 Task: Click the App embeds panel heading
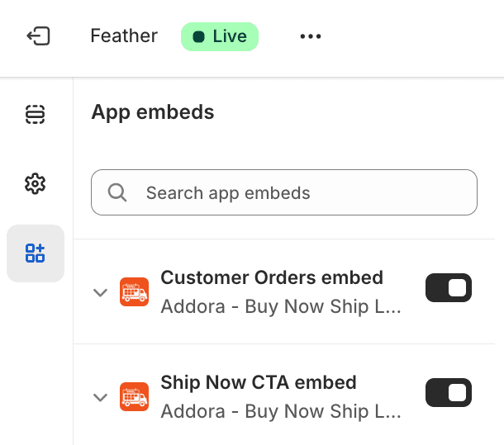point(153,112)
